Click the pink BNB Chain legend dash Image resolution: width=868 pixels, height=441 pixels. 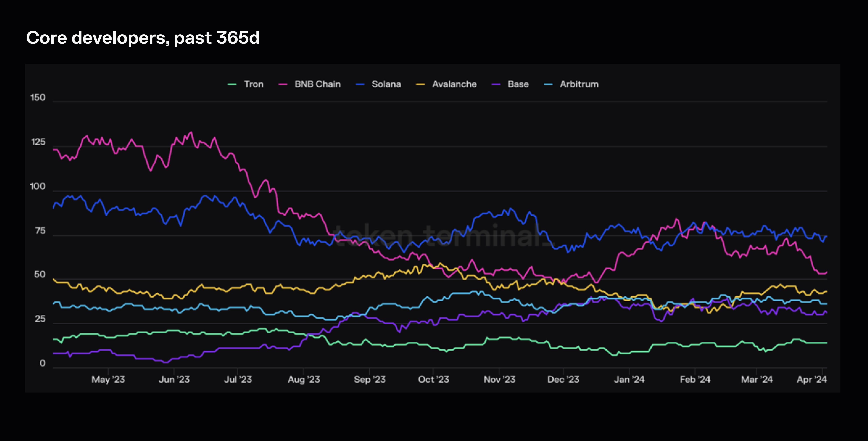point(283,84)
